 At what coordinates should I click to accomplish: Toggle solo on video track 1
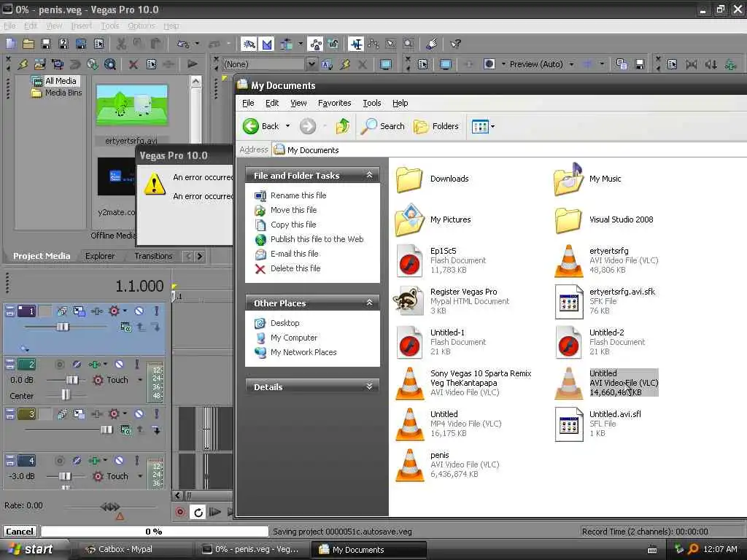click(156, 311)
